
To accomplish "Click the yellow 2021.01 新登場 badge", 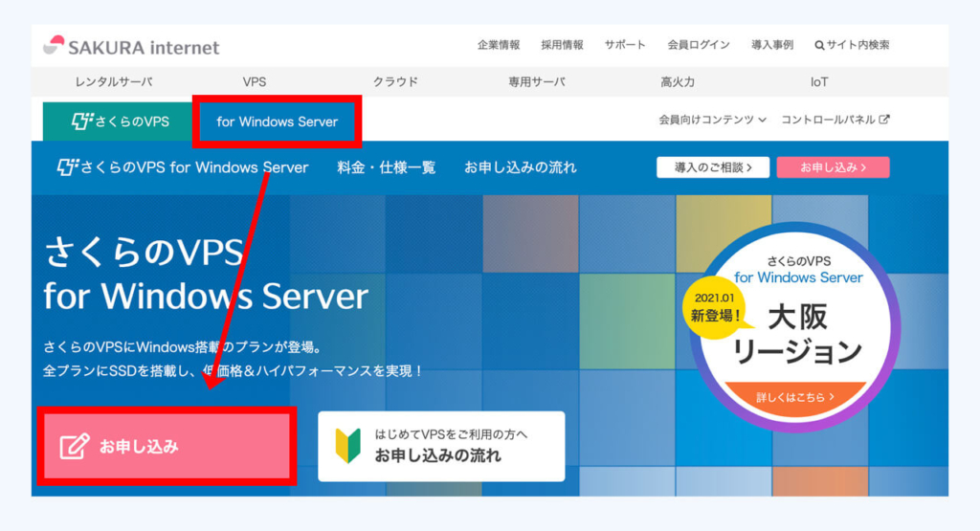I will pyautogui.click(x=714, y=307).
